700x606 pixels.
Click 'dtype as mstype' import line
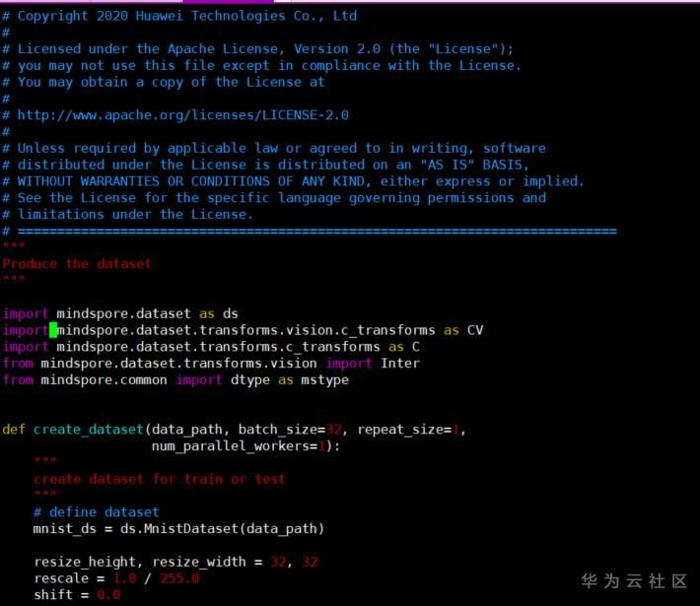pos(175,380)
